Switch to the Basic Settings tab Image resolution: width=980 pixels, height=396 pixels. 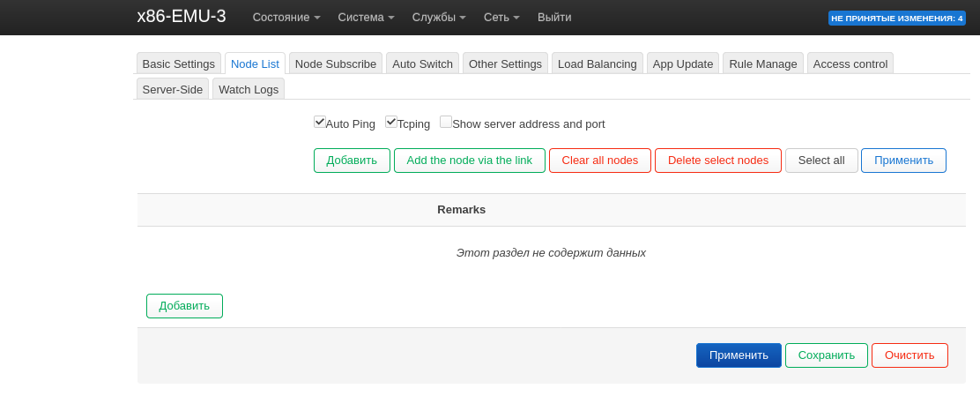click(179, 64)
